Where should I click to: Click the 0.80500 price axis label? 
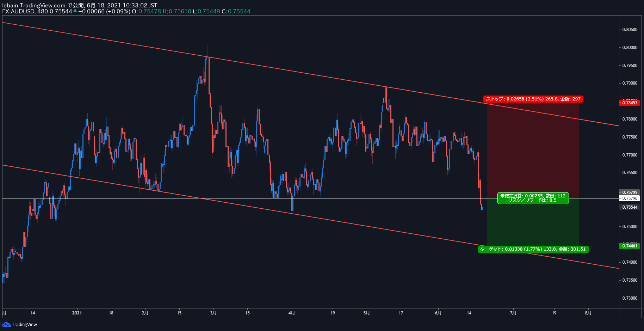click(630, 30)
